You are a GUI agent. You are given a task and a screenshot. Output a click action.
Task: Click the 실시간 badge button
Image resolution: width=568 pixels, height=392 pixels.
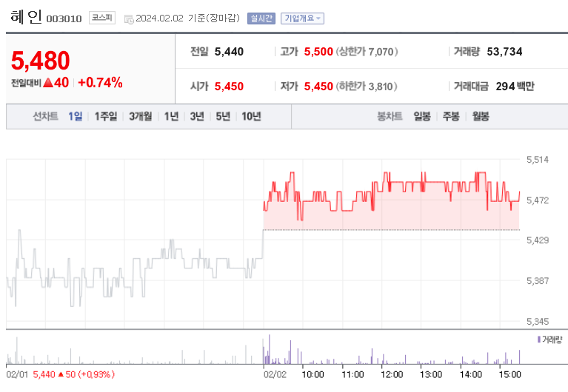pos(261,18)
